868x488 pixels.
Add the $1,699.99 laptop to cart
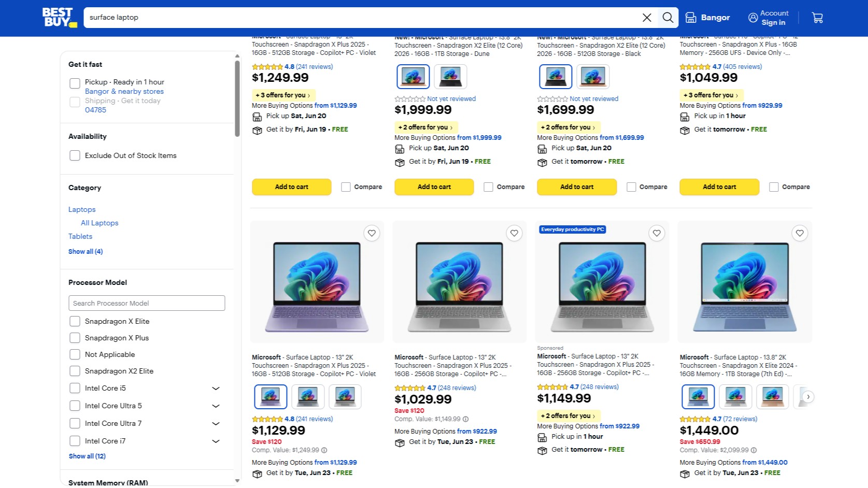[x=577, y=187]
